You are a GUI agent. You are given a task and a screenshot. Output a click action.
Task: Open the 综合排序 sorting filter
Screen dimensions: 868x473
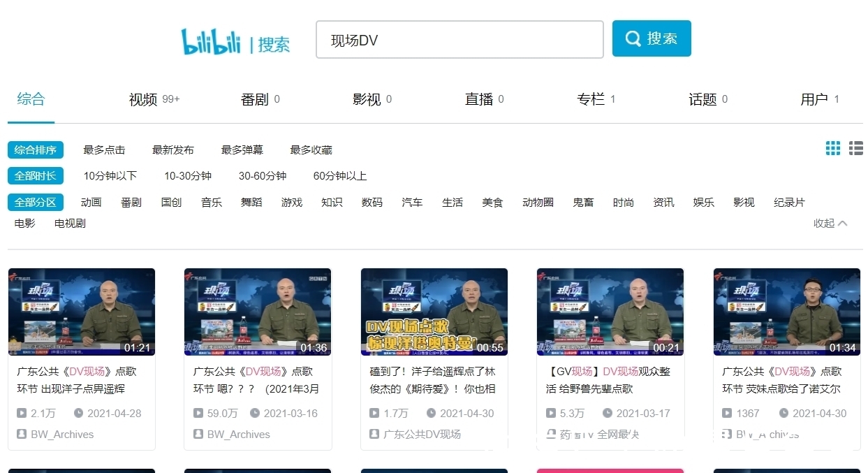click(35, 149)
